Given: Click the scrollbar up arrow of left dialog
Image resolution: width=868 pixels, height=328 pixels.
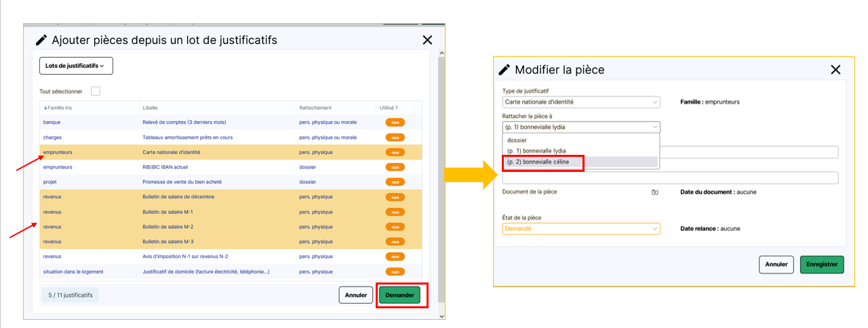Looking at the screenshot, I should point(441,53).
